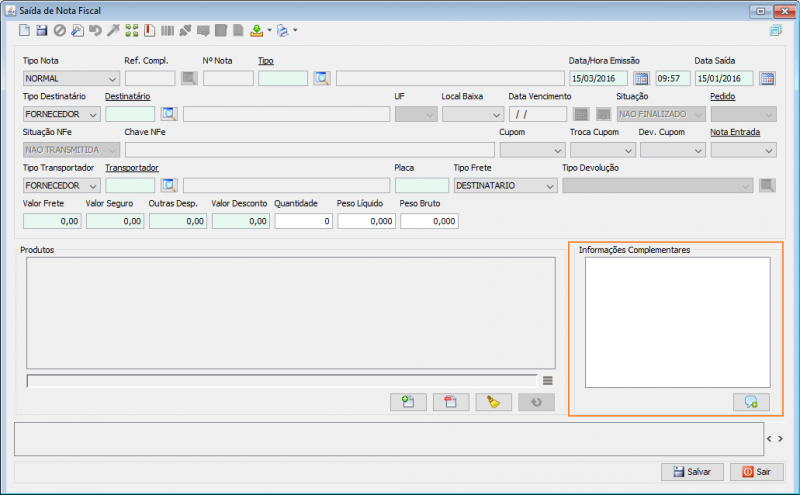
Task: Click the Informações Complementares text area
Action: pyautogui.click(x=678, y=323)
